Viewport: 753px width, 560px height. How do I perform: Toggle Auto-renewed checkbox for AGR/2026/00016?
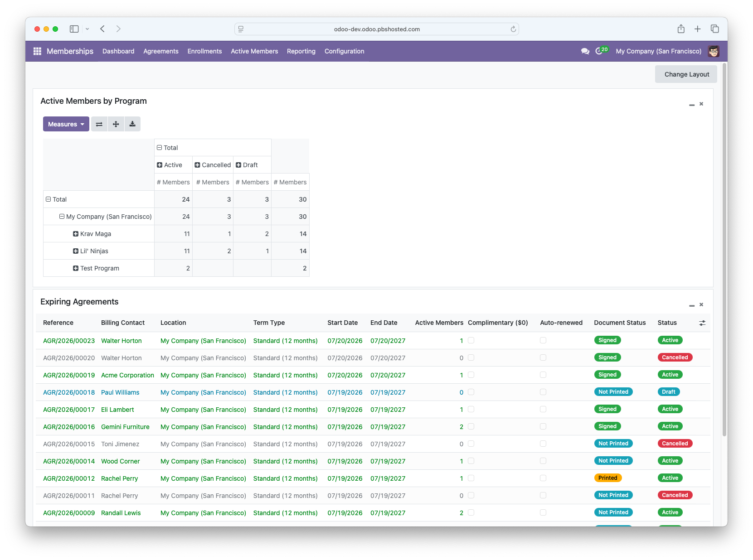click(543, 426)
